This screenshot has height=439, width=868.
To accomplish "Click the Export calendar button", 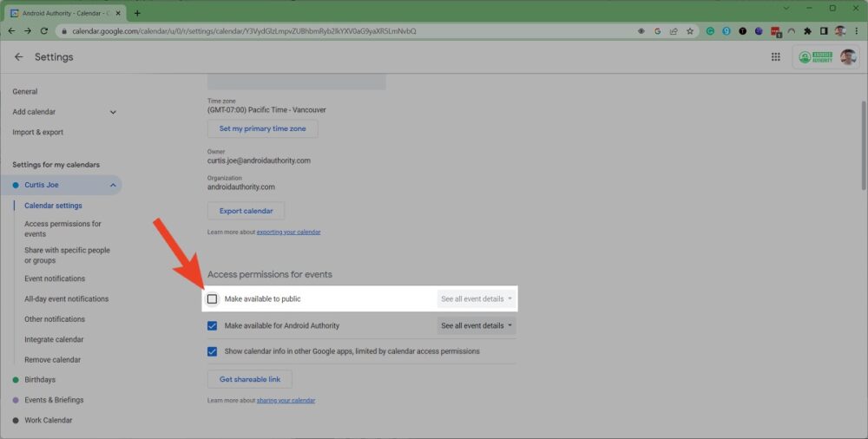I will pos(246,211).
